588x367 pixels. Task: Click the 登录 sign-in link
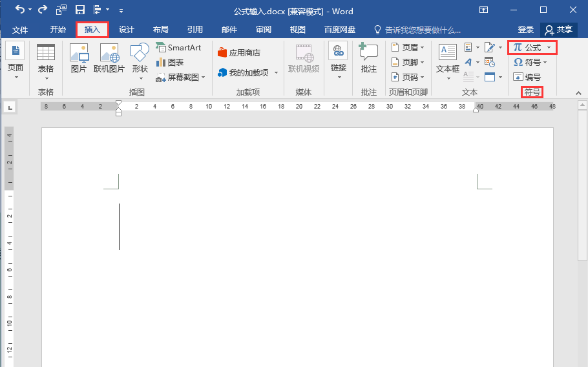525,30
